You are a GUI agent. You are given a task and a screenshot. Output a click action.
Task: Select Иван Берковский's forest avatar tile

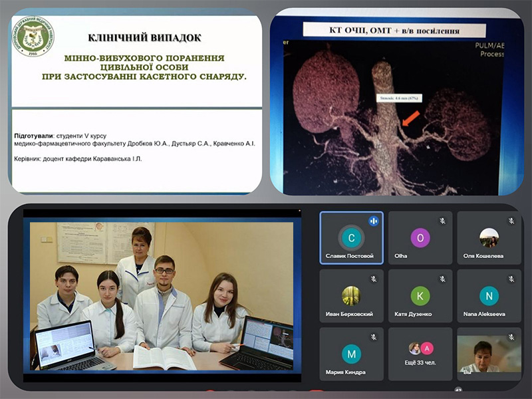tap(350, 296)
